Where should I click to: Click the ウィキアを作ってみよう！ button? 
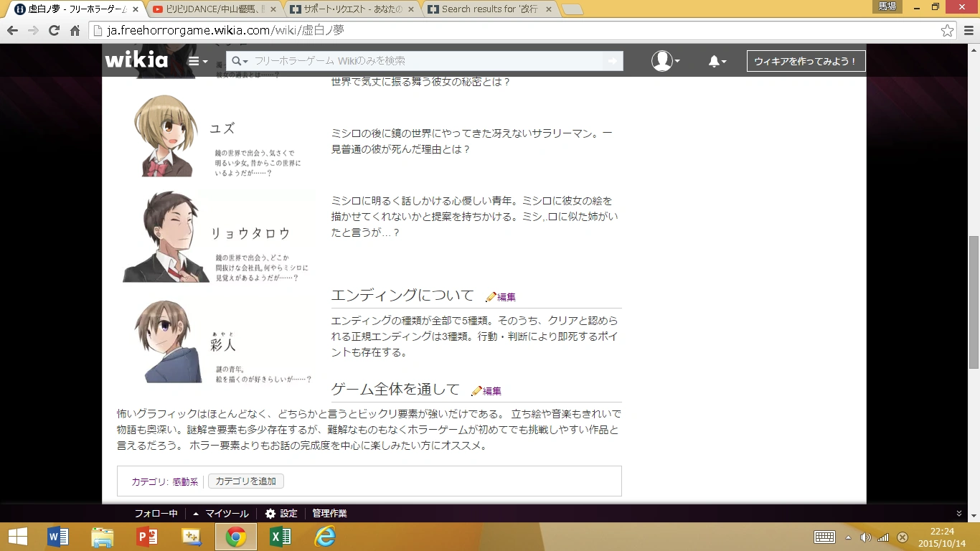[x=806, y=62]
